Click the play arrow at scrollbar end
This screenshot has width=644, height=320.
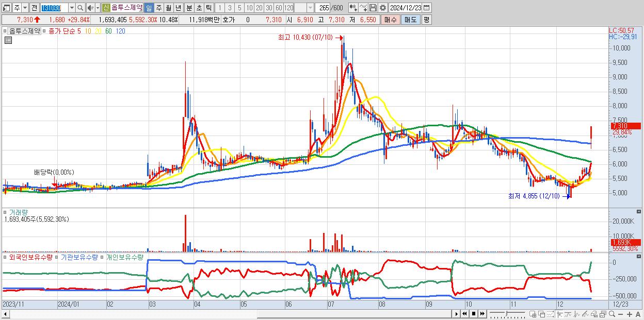pos(456,314)
